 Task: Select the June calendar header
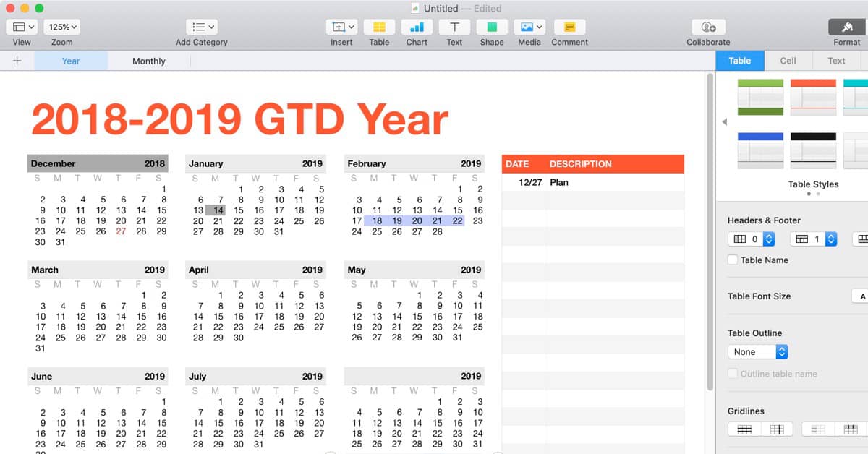tap(98, 376)
